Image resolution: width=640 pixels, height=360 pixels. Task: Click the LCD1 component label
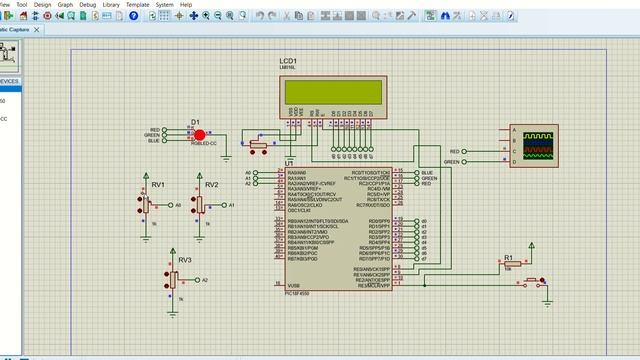point(288,61)
